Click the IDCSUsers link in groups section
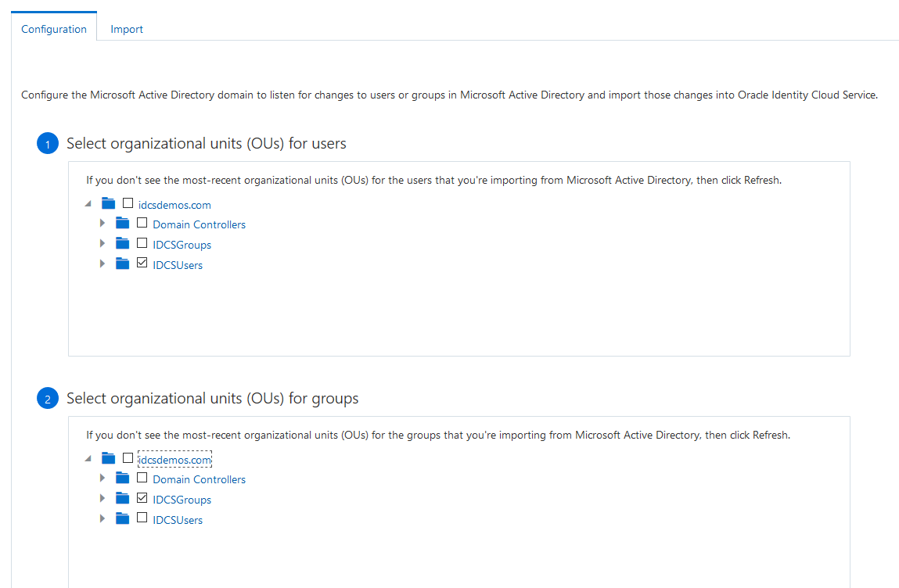 click(178, 520)
